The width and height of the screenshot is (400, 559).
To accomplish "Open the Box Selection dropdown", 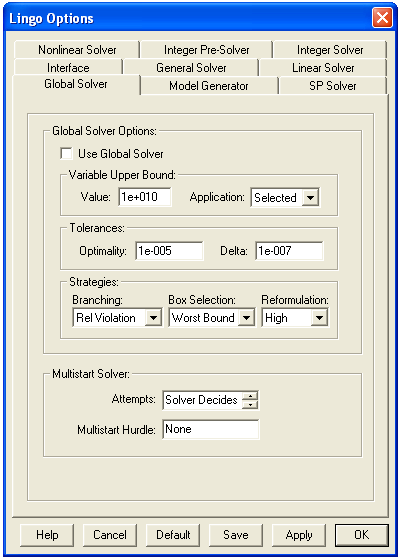I will click(x=212, y=318).
